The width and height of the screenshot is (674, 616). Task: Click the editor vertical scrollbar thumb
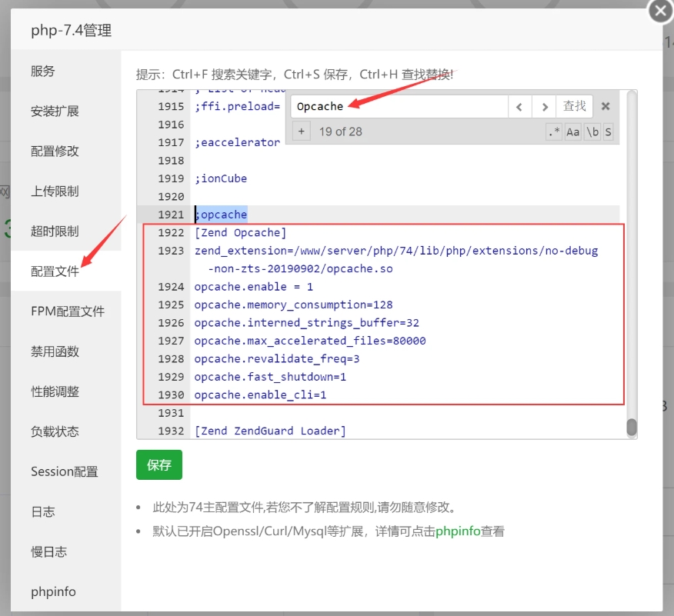[632, 427]
